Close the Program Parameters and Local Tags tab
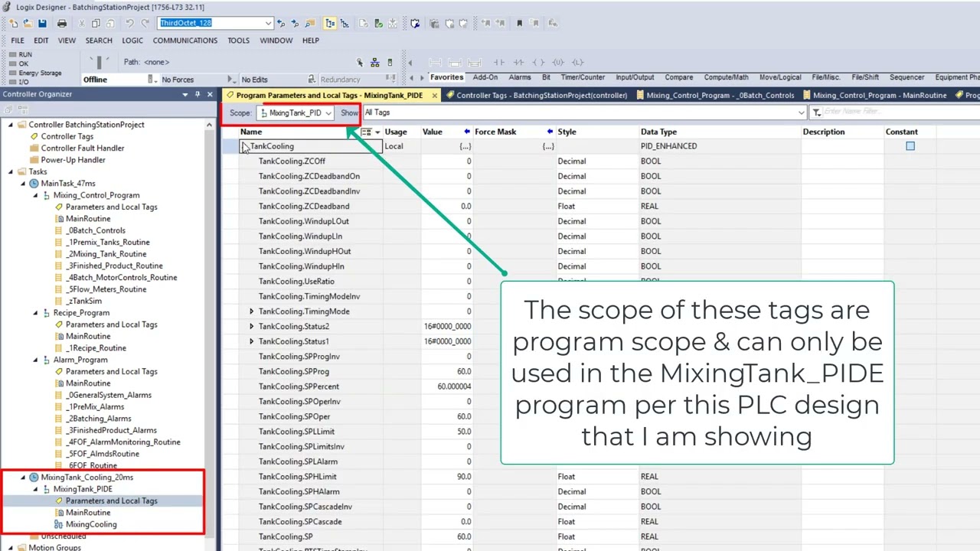Screen dimensions: 980x551 coord(434,96)
